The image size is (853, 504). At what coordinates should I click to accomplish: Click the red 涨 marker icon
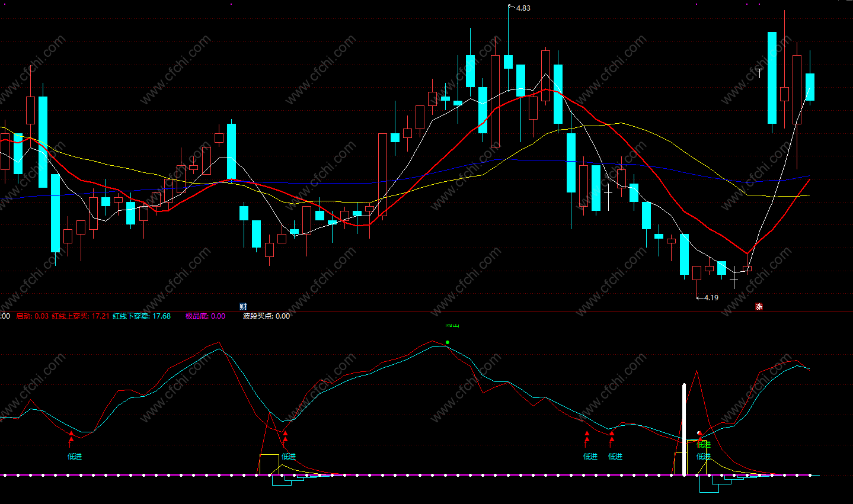click(759, 306)
